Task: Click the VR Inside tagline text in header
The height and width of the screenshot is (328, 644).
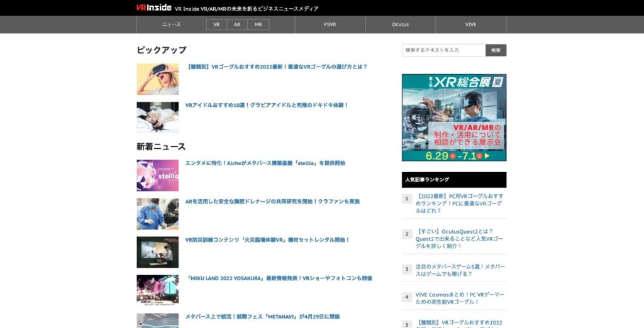Action: click(x=247, y=9)
